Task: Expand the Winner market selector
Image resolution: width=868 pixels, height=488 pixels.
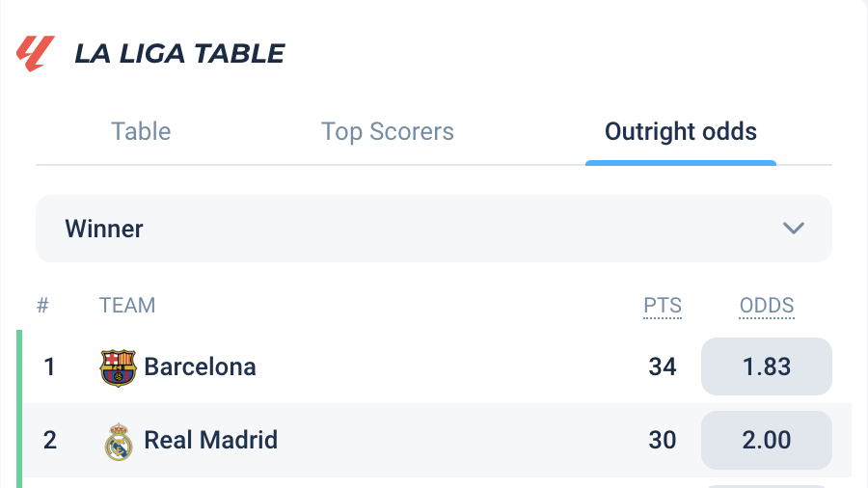Action: point(434,229)
